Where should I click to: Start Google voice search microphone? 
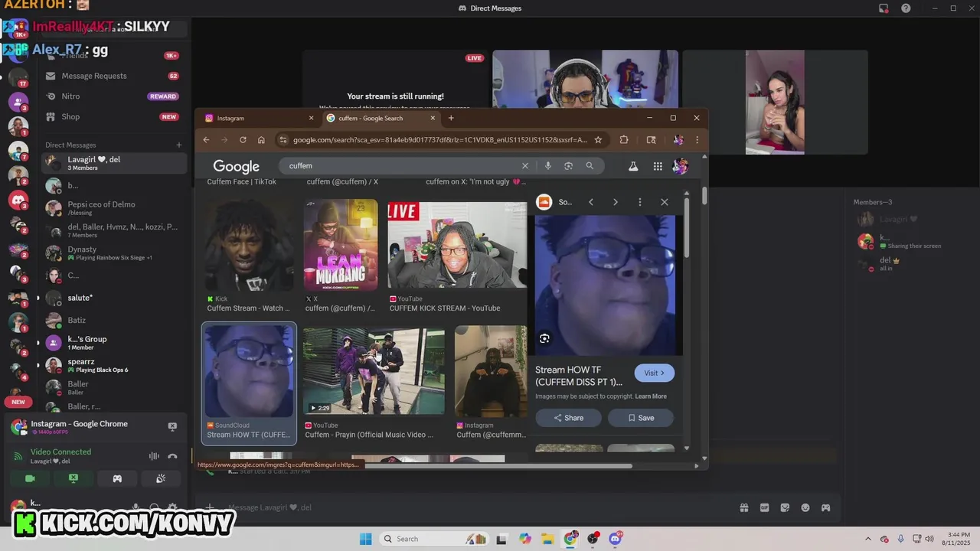click(547, 166)
